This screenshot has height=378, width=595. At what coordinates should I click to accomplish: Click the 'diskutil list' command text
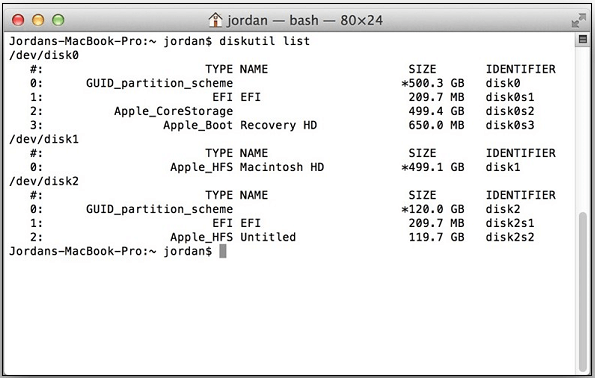pyautogui.click(x=264, y=41)
